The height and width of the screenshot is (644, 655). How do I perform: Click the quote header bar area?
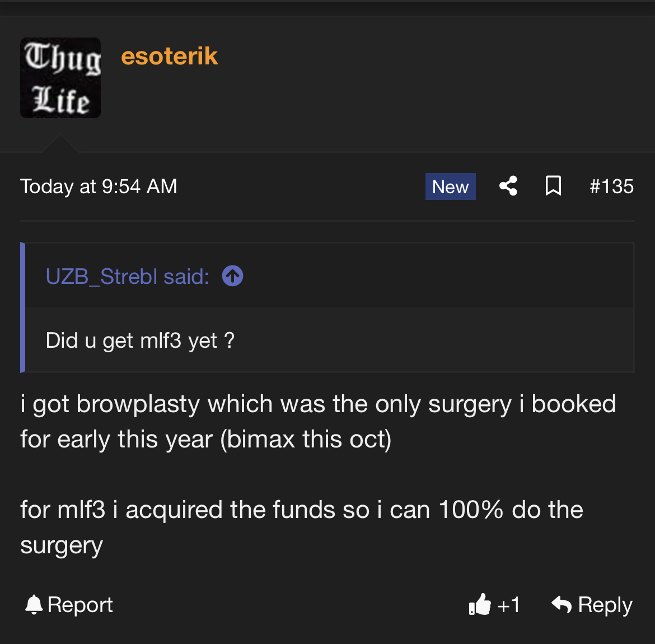330,276
